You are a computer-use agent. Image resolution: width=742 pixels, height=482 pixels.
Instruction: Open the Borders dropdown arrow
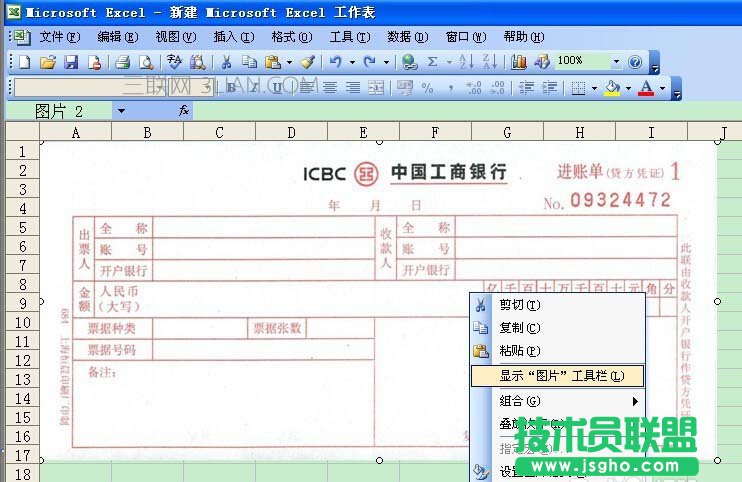pos(595,88)
